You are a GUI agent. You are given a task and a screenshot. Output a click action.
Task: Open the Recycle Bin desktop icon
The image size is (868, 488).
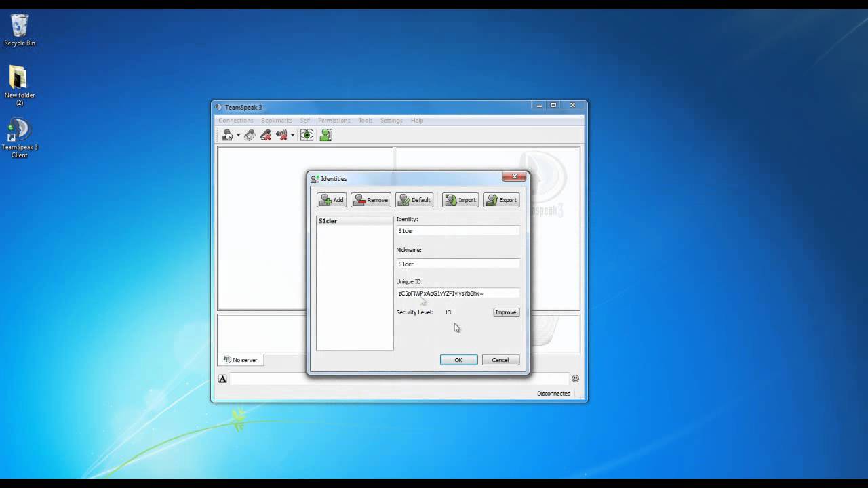20,30
